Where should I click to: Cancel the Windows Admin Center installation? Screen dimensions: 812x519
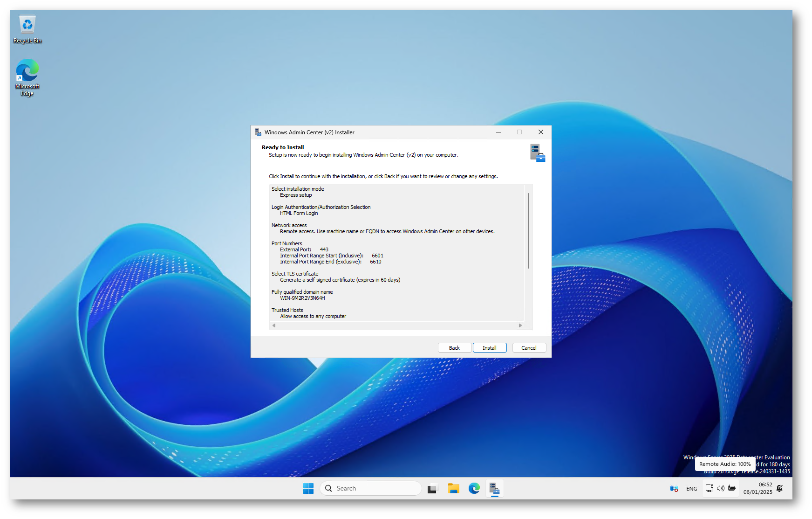tap(529, 348)
